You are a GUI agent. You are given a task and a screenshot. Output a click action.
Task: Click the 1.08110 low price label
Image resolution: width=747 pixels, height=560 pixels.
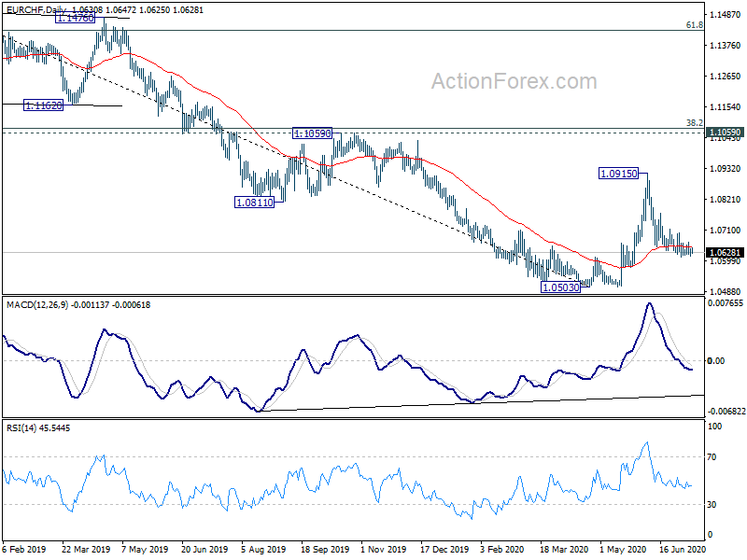(255, 203)
